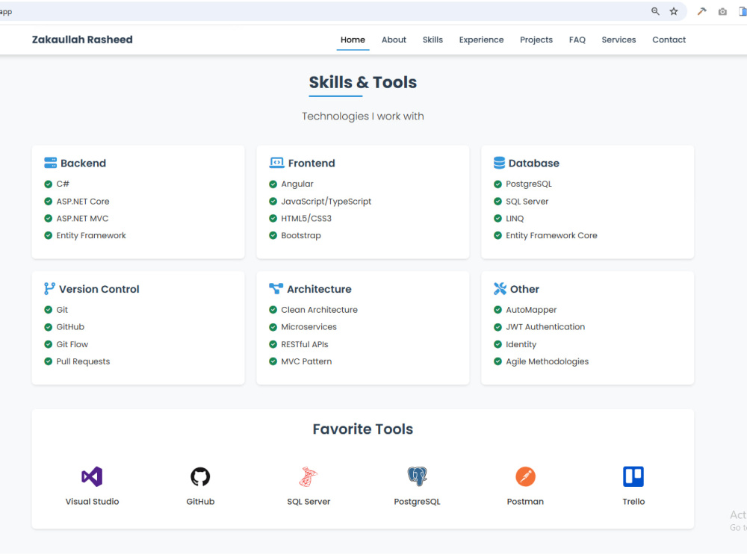Select the Entity Framework Core text
This screenshot has height=560, width=747.
pos(551,235)
